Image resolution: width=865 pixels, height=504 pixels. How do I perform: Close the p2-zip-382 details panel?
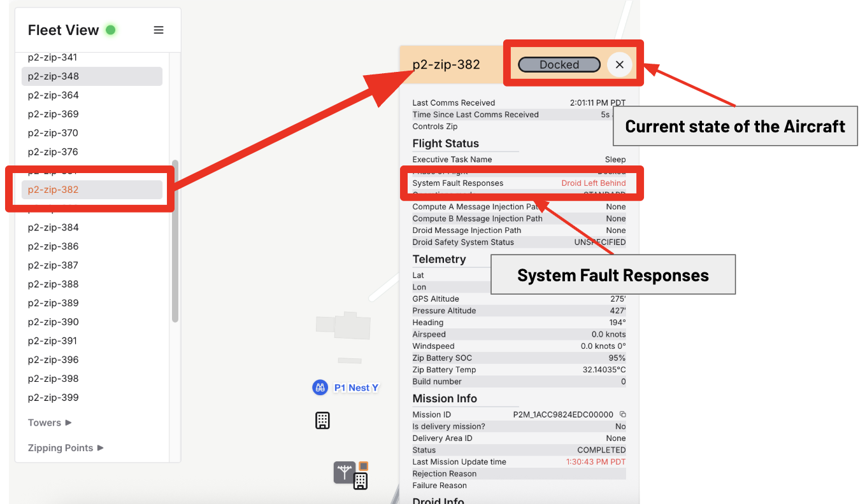[619, 64]
